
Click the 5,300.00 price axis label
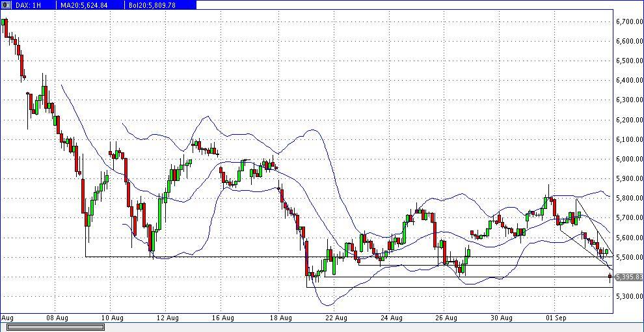629,296
